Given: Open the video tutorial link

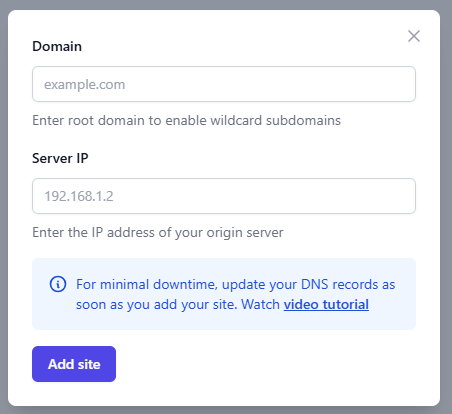Looking at the screenshot, I should click(326, 304).
